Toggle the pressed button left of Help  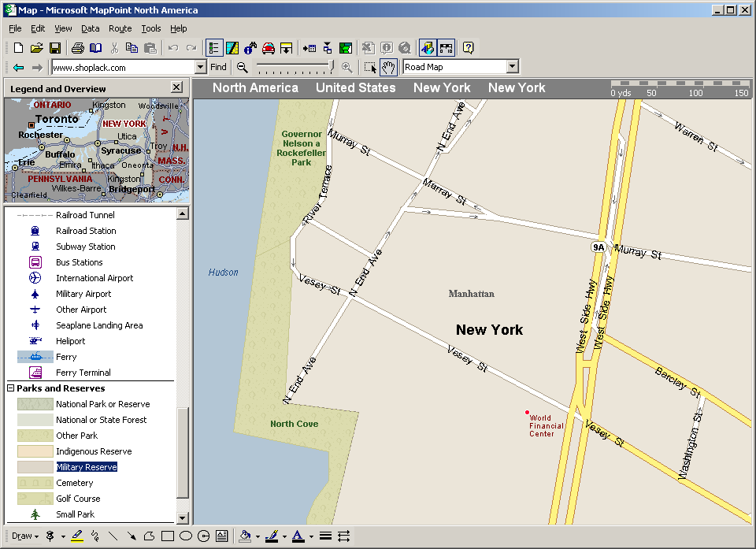tap(446, 48)
